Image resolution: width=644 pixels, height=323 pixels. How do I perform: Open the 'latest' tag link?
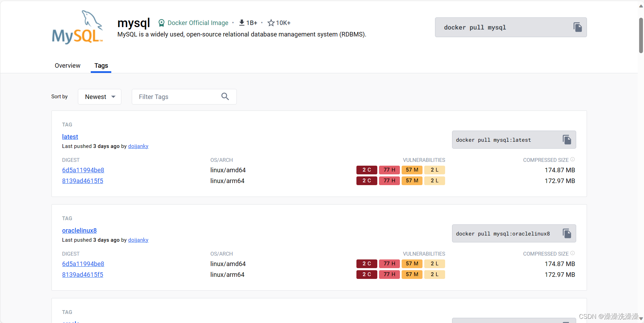click(x=70, y=136)
